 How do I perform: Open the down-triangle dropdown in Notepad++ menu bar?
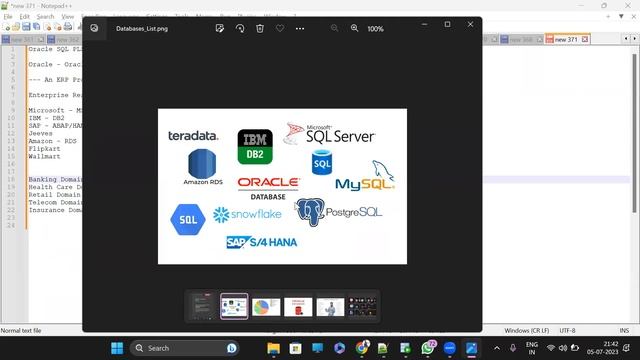(621, 16)
